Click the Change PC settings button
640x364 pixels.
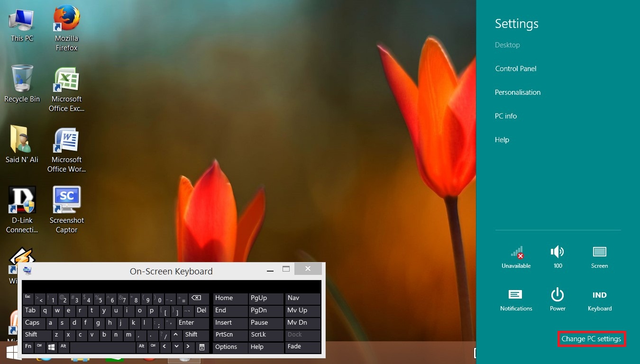[x=591, y=339]
